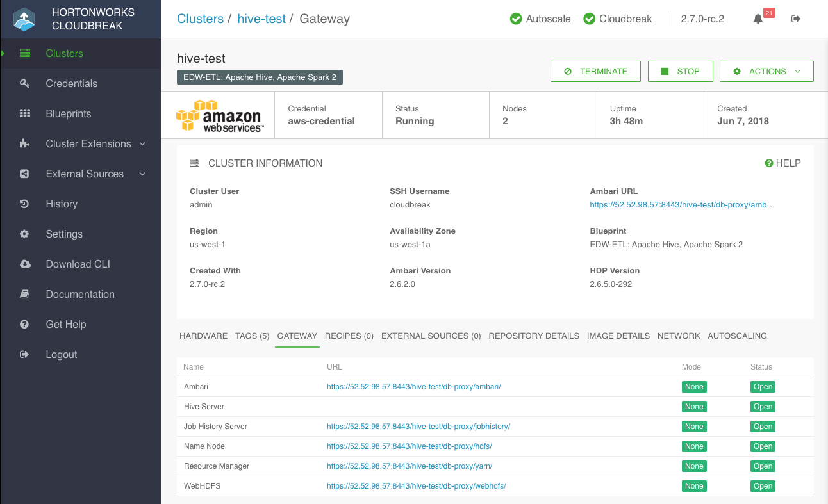Image resolution: width=828 pixels, height=504 pixels.
Task: Open the Name Node hdfs URL
Action: (x=409, y=446)
